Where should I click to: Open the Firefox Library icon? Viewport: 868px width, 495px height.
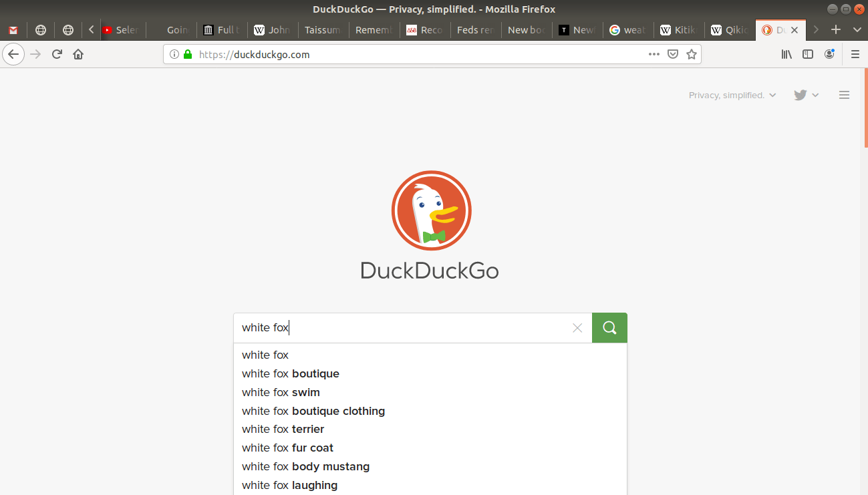click(x=786, y=54)
